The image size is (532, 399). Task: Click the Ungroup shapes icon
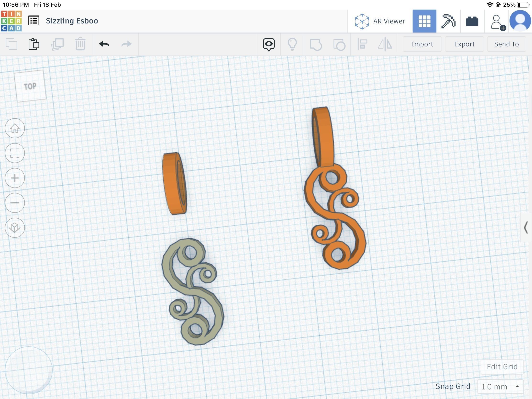pos(339,44)
